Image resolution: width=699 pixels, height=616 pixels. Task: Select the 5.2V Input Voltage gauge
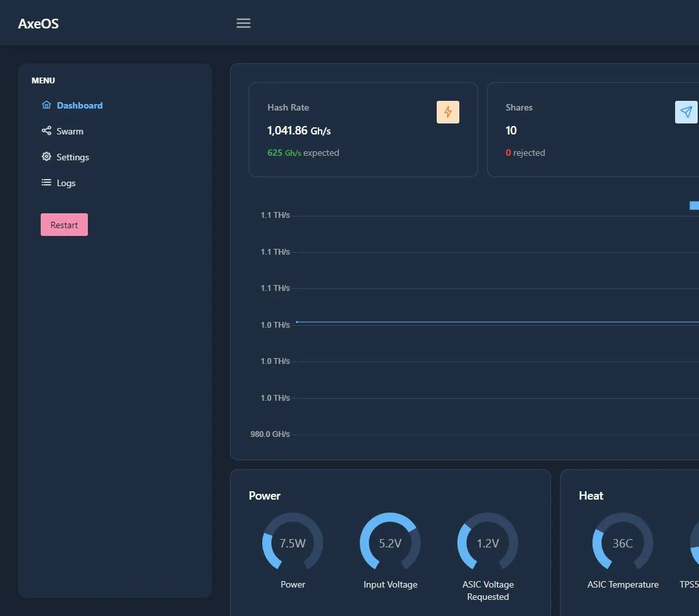390,543
